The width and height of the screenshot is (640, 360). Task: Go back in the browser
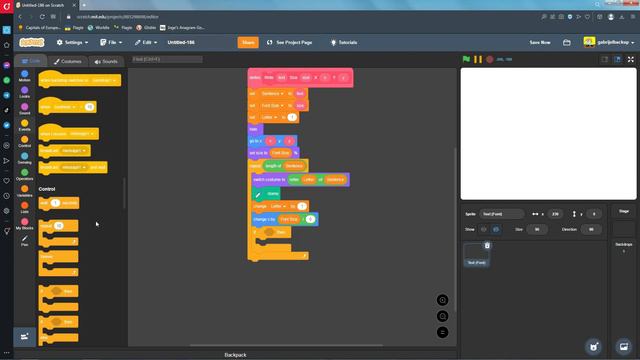[20, 17]
